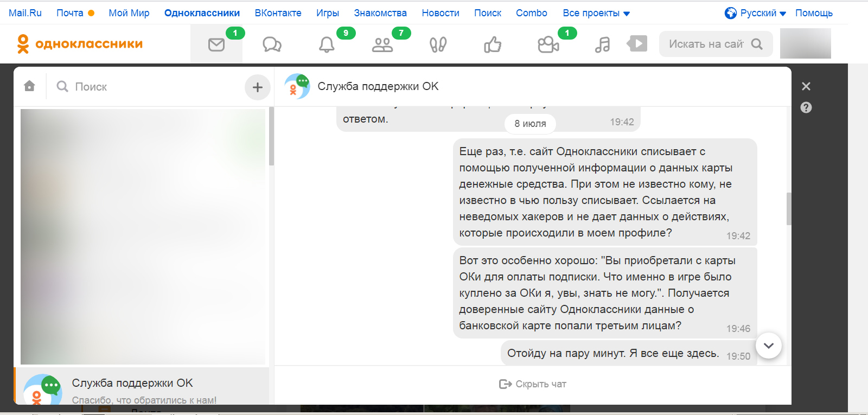This screenshot has width=868, height=415.
Task: Open friends icon with badge 7
Action: (382, 44)
